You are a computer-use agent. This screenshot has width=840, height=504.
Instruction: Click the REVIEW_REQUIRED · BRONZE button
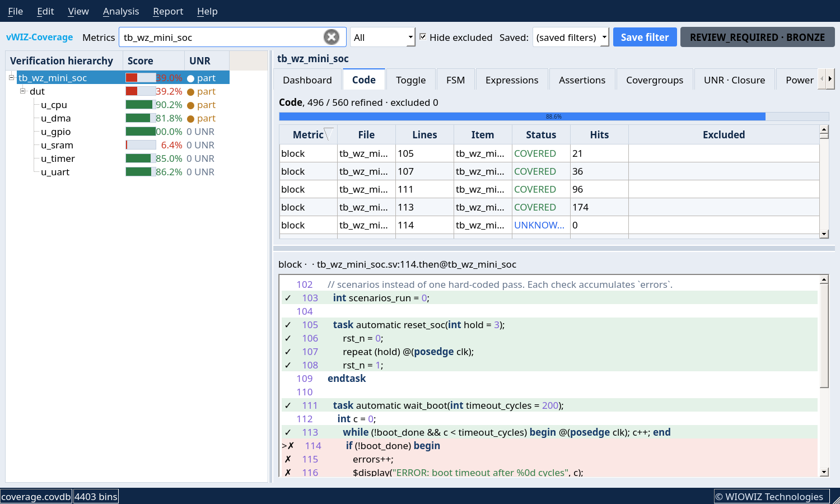(x=758, y=37)
